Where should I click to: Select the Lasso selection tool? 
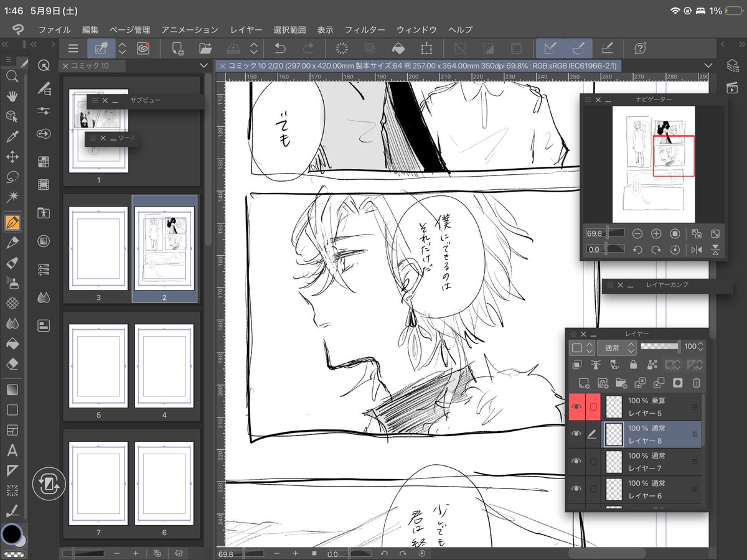click(12, 177)
